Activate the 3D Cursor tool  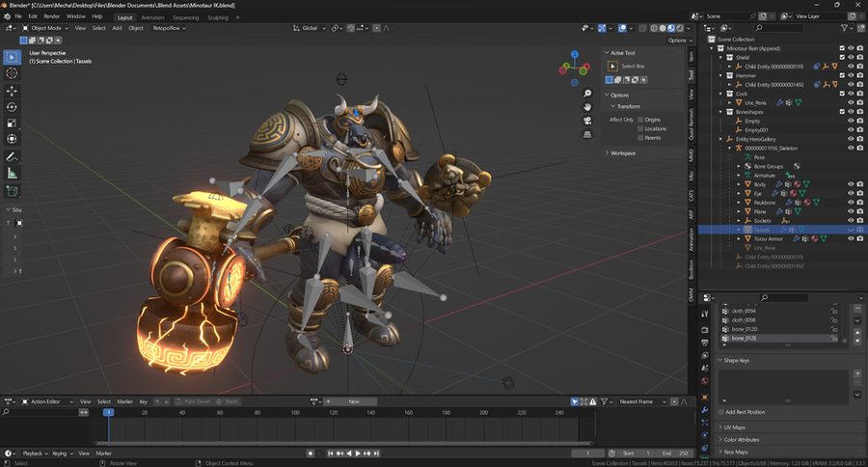pyautogui.click(x=12, y=73)
